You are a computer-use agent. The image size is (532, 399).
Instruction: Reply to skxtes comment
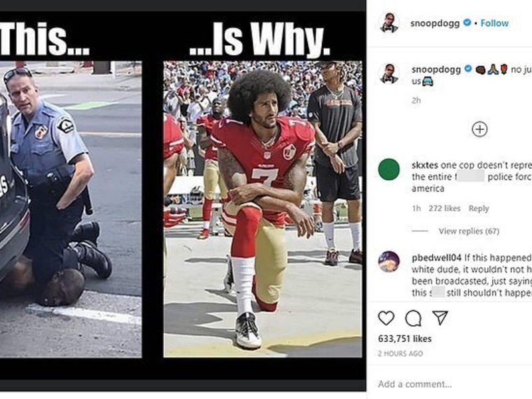(x=478, y=208)
